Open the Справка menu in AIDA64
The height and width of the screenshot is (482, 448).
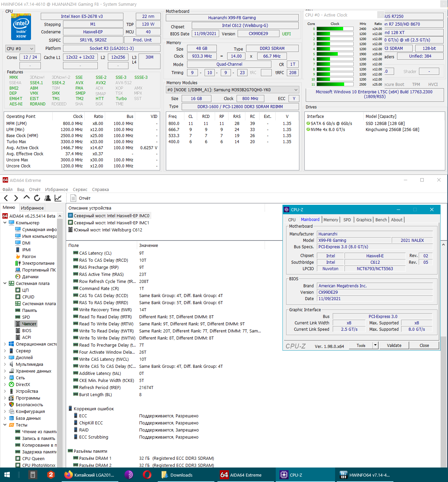100,189
